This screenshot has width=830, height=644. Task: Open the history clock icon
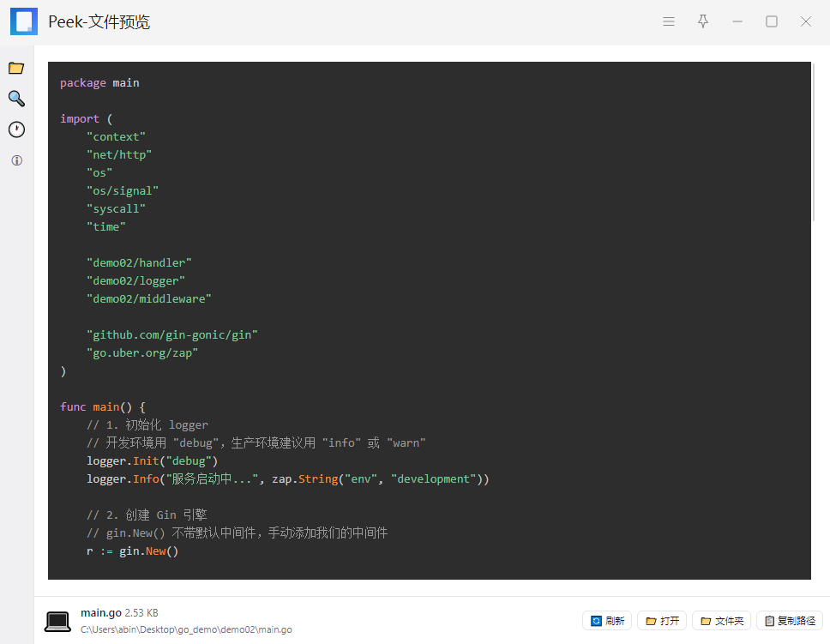pos(16,129)
